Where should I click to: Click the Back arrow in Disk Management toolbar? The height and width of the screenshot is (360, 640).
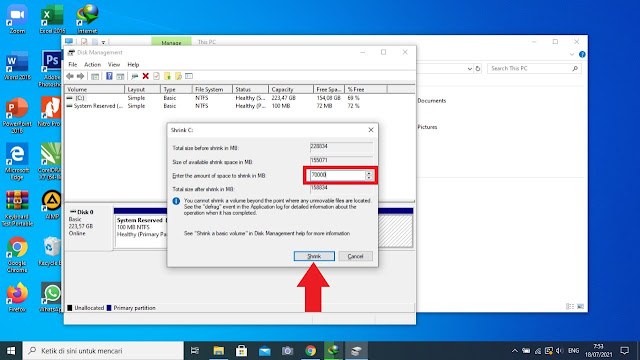click(x=70, y=76)
